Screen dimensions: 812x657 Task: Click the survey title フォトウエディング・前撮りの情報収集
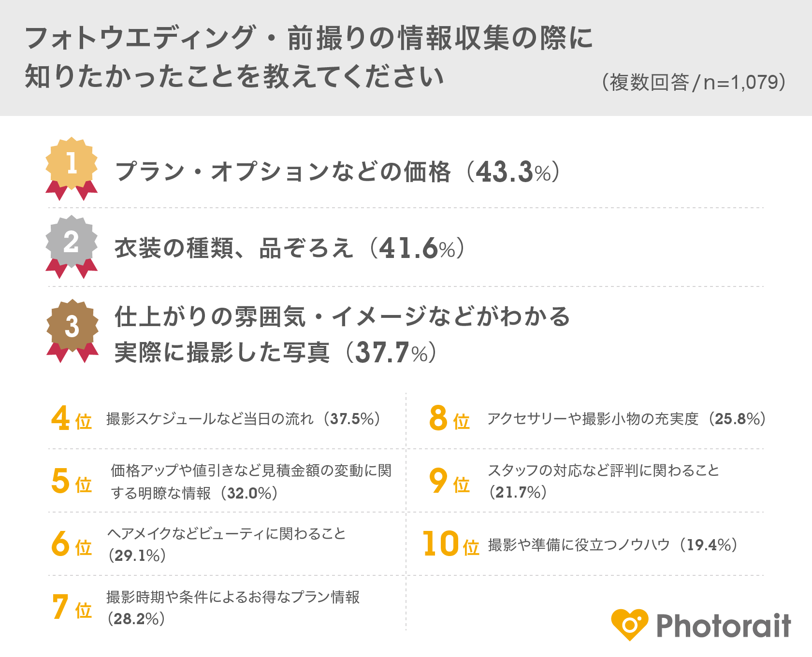[308, 39]
